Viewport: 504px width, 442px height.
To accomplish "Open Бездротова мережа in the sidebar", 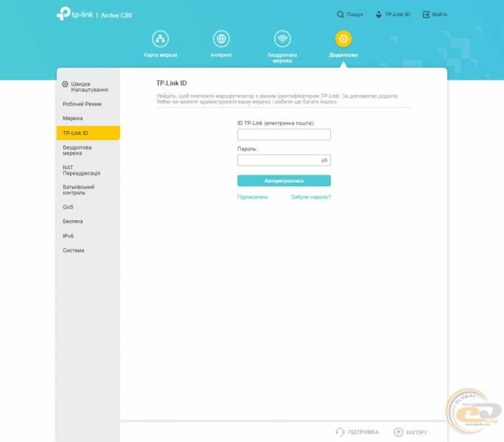I will point(77,150).
